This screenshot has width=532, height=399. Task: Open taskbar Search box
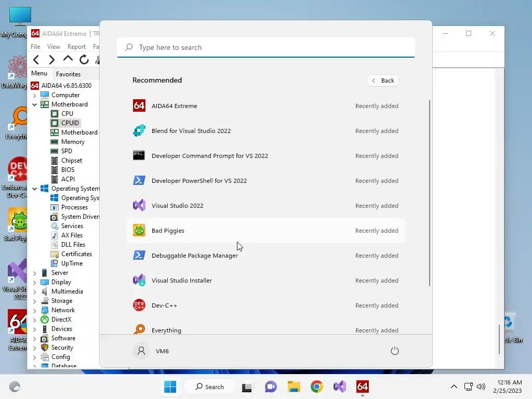coord(210,387)
